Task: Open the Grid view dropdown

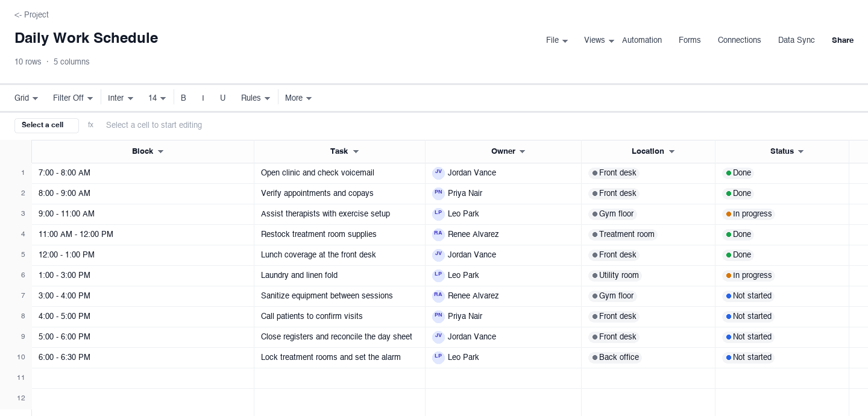Action: [x=27, y=98]
